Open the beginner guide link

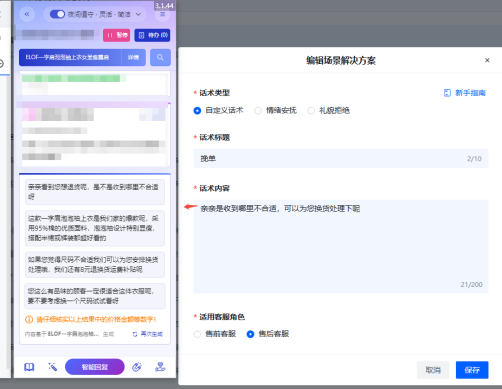click(465, 93)
